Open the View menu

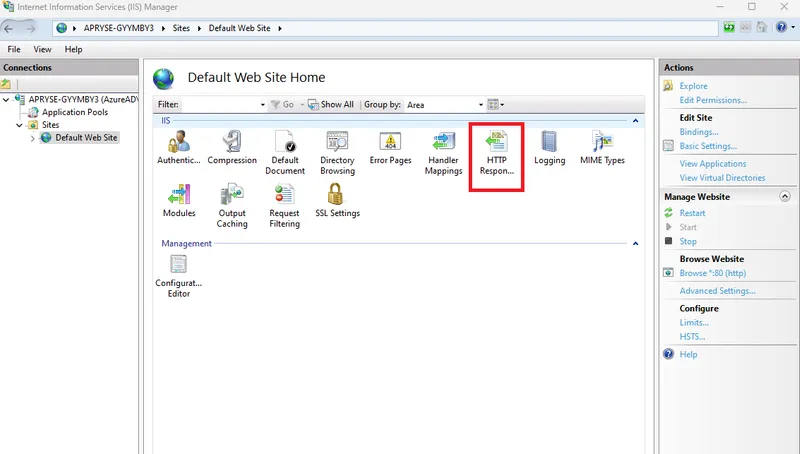42,49
